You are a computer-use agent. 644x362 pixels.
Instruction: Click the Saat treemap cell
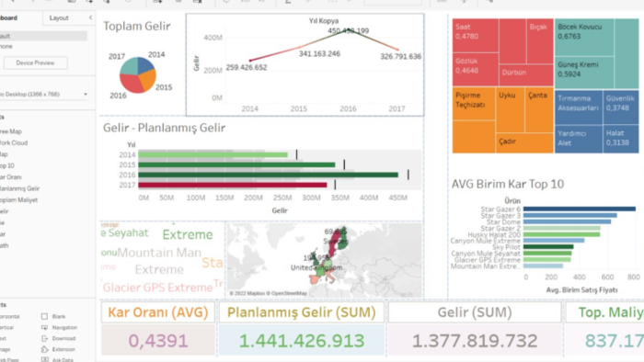tap(476, 36)
